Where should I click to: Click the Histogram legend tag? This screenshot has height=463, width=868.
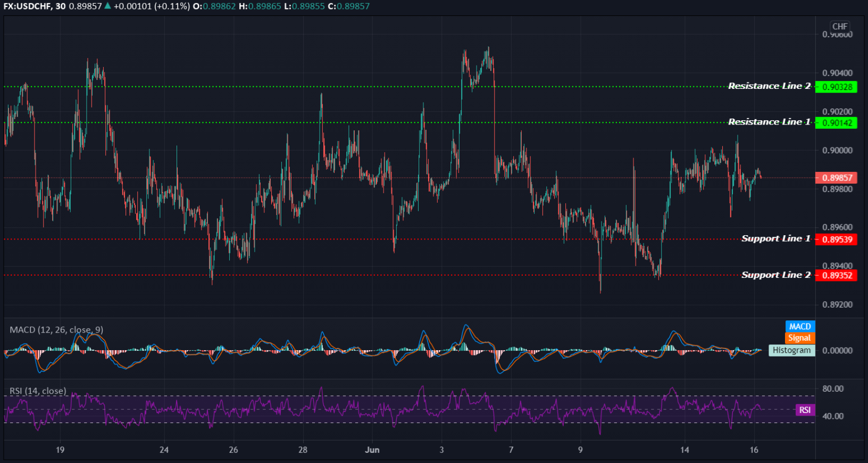792,350
